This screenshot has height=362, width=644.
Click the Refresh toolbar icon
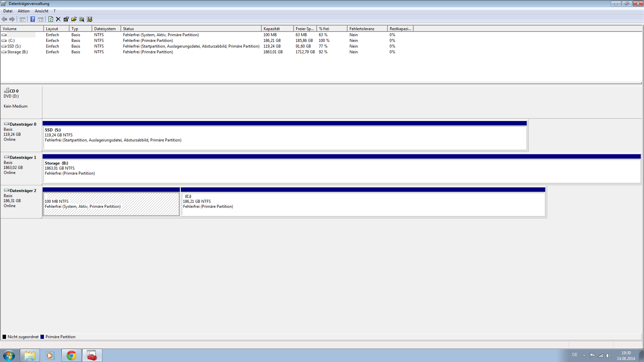pyautogui.click(x=51, y=19)
